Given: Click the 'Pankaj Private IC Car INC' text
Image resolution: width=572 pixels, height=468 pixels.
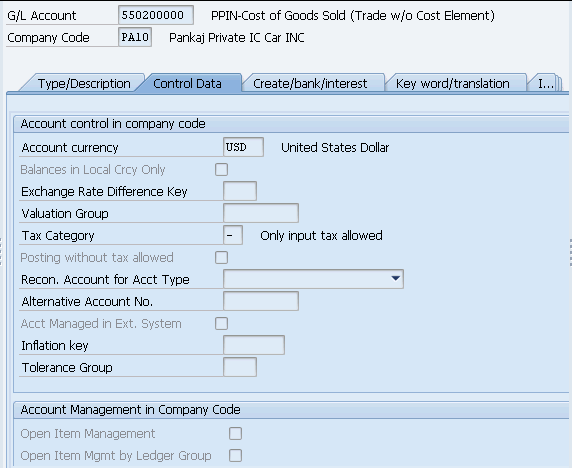Looking at the screenshot, I should pyautogui.click(x=237, y=38).
